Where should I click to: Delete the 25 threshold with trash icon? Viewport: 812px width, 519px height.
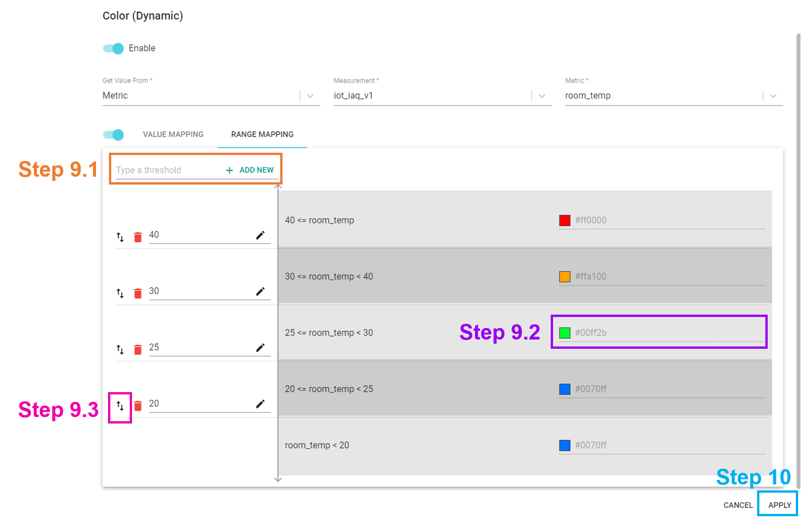(x=138, y=350)
